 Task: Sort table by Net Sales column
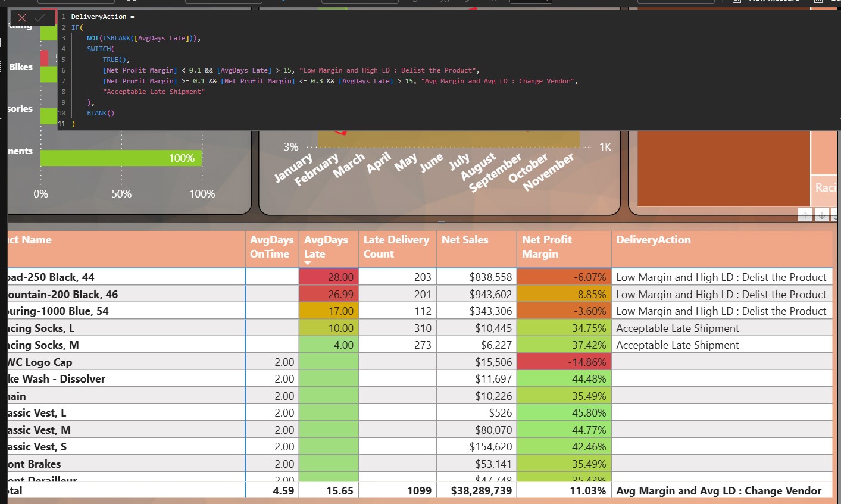click(465, 240)
